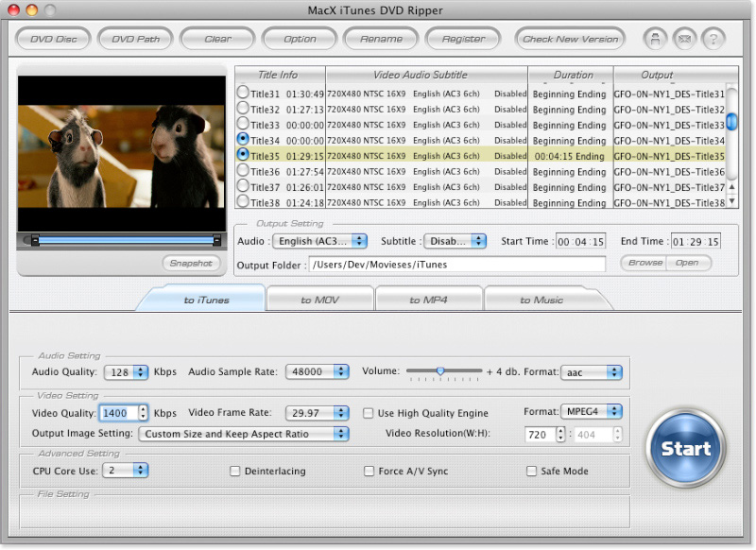
Task: Switch to the 'to iTunes' tab
Action: pos(206,300)
